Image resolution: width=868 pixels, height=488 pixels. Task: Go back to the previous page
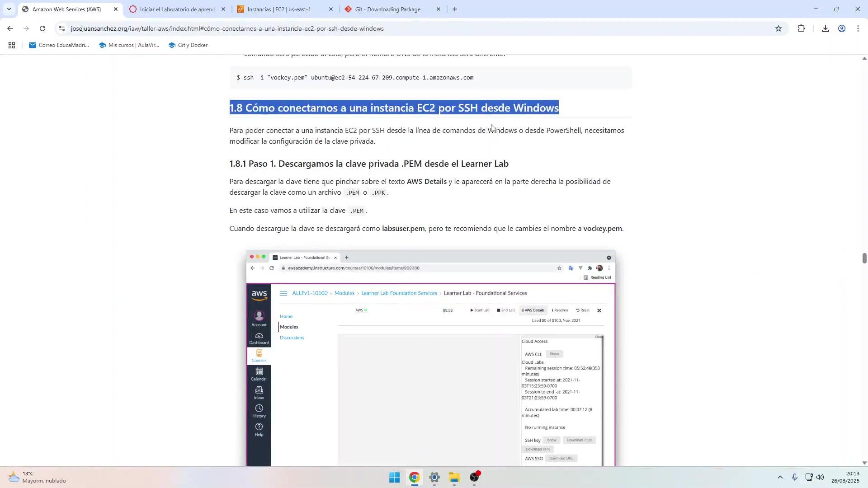tap(10, 28)
